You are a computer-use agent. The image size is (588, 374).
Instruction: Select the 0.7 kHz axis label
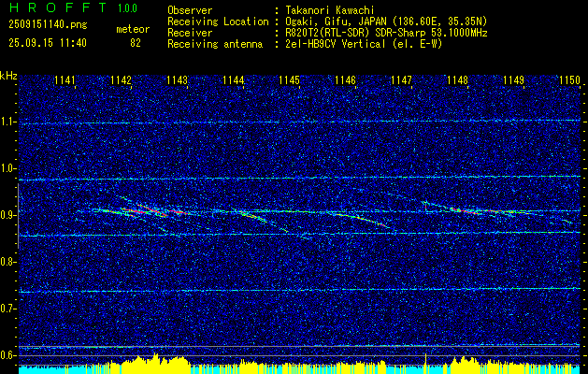[8, 309]
